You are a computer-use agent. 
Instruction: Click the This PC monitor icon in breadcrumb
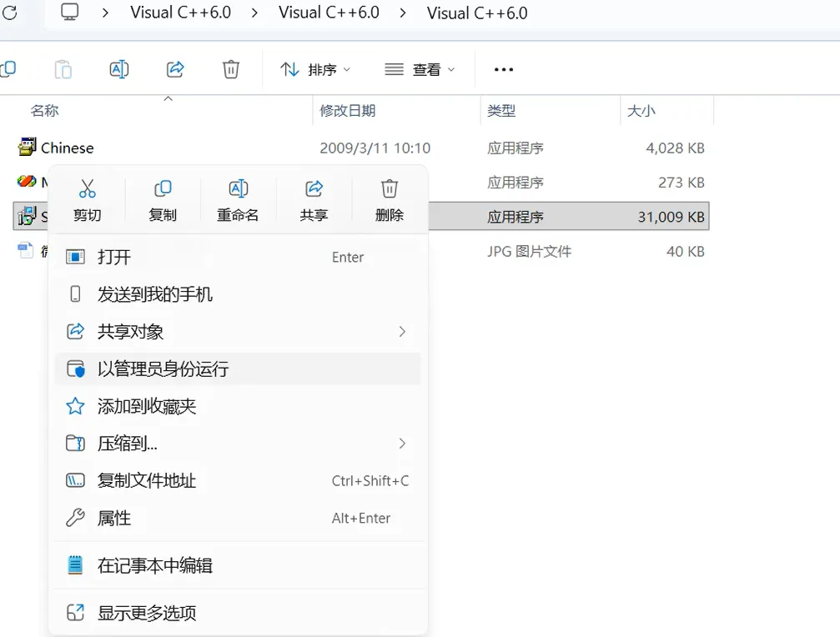pyautogui.click(x=69, y=12)
